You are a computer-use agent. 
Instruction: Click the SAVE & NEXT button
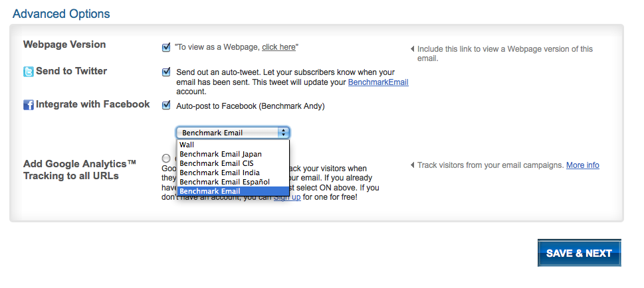(579, 253)
